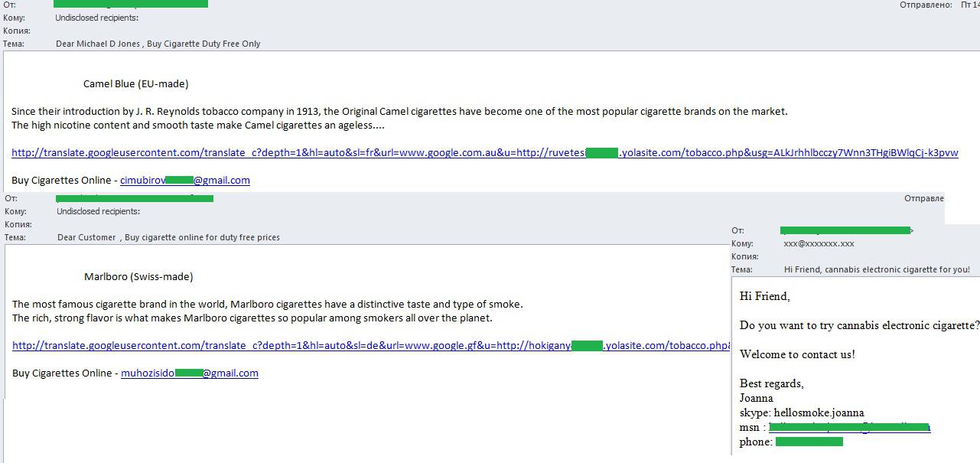
Task: Click the 'Отправлено:' sent date label
Action: (x=926, y=5)
